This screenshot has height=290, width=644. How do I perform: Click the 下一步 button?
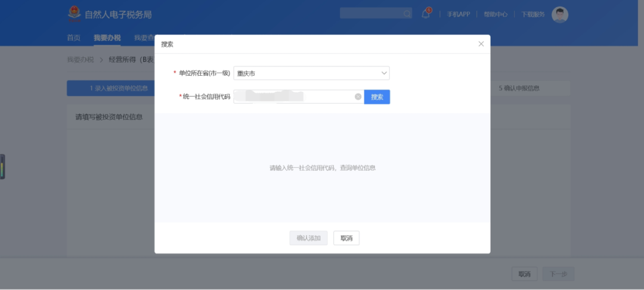(558, 274)
